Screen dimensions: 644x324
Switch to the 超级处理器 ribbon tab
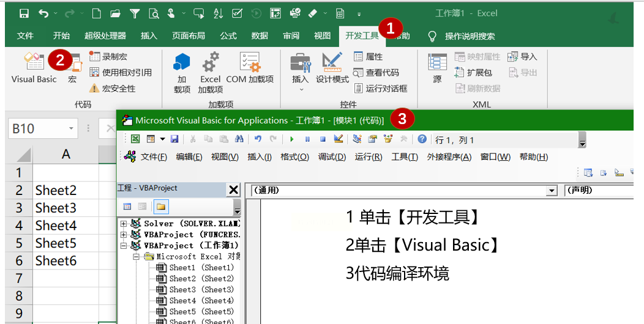coord(105,36)
